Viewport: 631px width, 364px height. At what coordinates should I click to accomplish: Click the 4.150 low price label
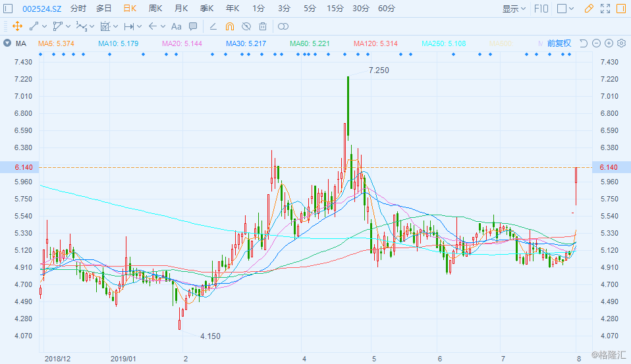pyautogui.click(x=210, y=336)
